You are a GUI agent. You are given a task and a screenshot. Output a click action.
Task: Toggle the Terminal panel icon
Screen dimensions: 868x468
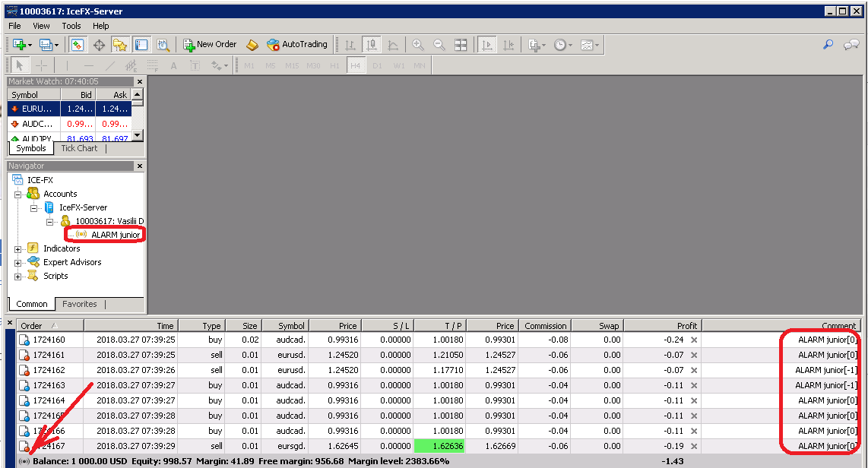141,45
